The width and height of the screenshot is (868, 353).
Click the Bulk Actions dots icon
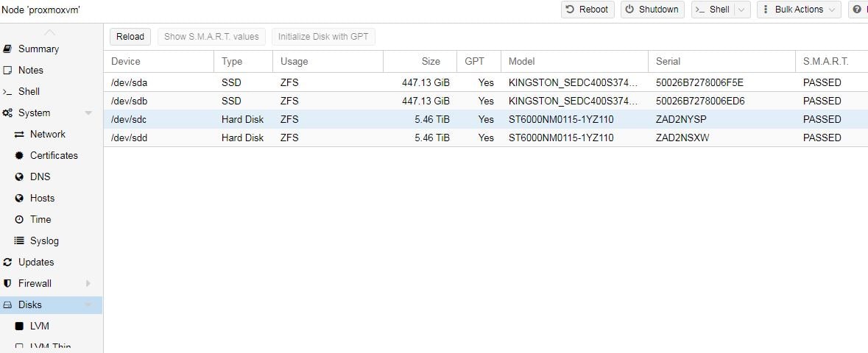click(766, 10)
